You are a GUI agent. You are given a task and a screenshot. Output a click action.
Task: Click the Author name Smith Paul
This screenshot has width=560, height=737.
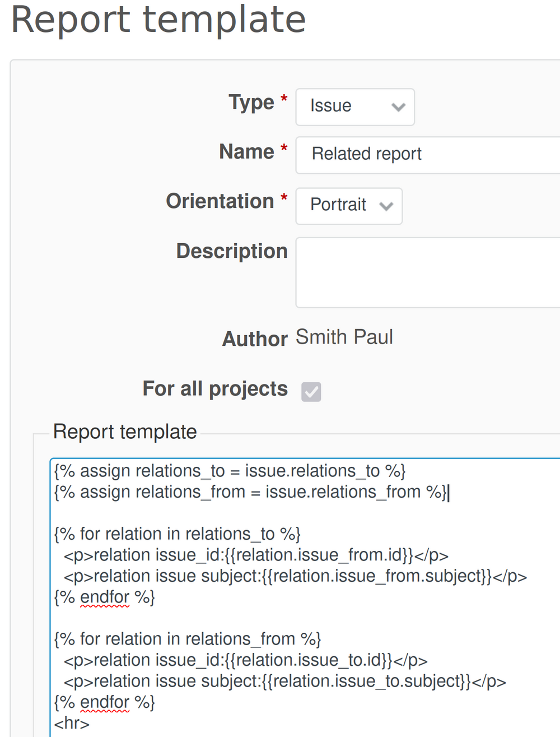click(344, 337)
